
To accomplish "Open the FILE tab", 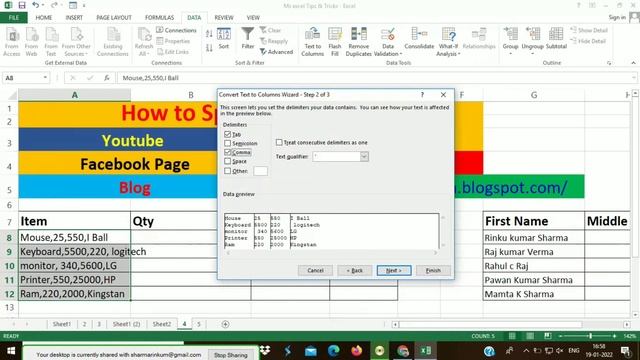I will pyautogui.click(x=13, y=18).
